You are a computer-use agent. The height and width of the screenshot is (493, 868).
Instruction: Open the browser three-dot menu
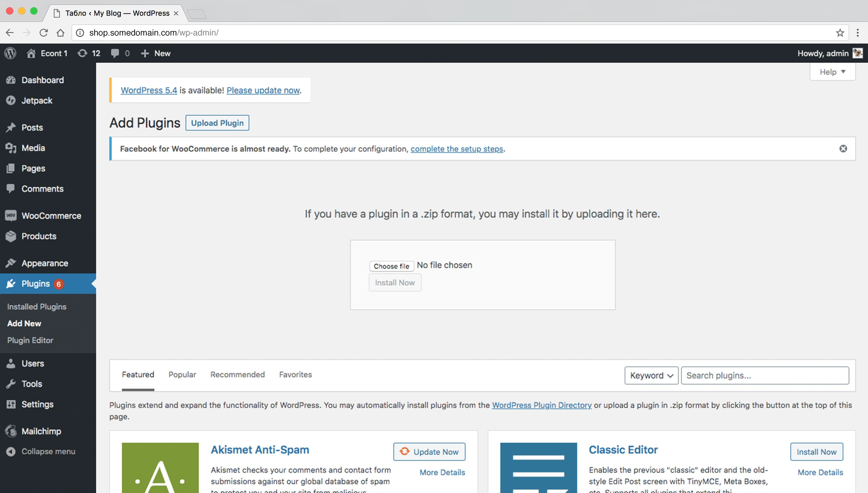(857, 33)
